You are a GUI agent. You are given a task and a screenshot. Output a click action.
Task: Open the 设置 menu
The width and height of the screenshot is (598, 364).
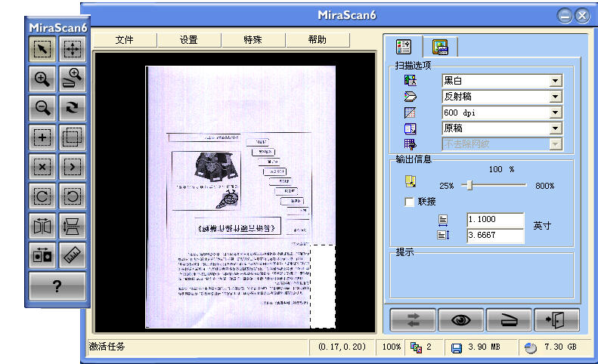[189, 40]
